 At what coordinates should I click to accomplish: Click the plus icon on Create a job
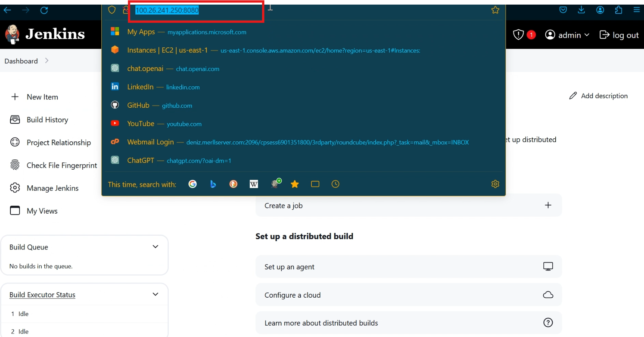pyautogui.click(x=548, y=205)
